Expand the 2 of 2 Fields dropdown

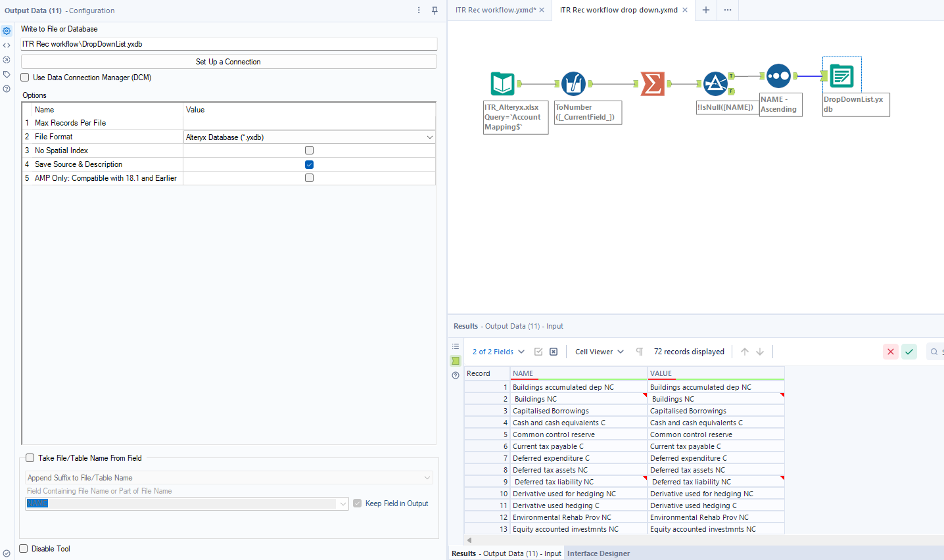(x=496, y=352)
